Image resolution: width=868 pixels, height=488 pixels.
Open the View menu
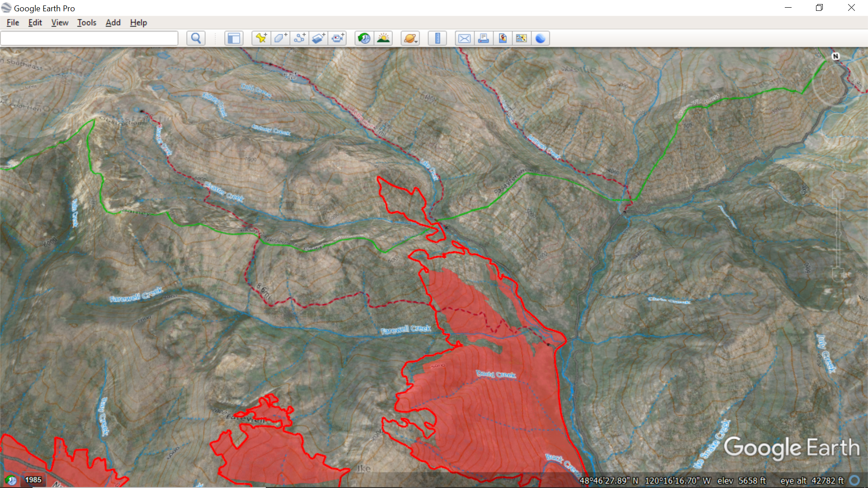(60, 23)
